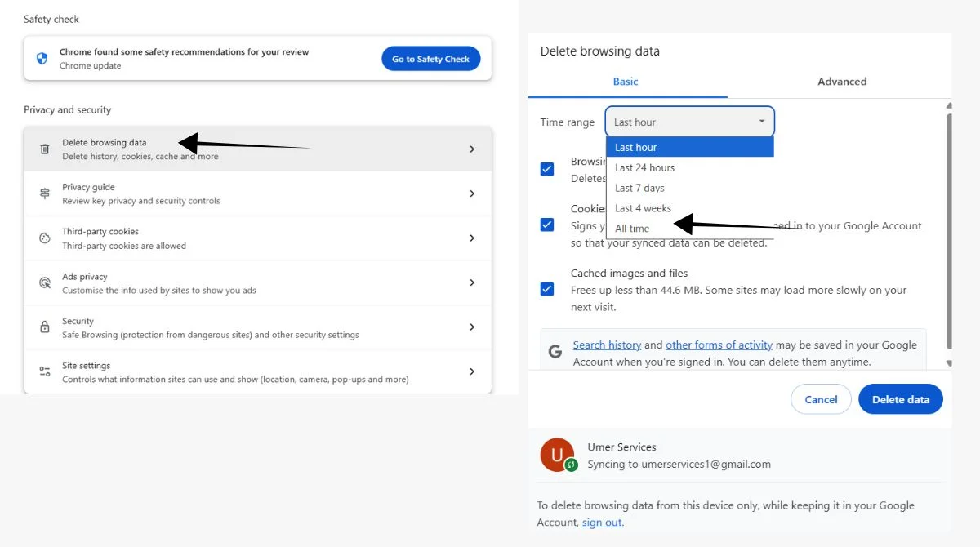This screenshot has width=980, height=547.
Task: Click the Site settings sliders icon
Action: (45, 371)
